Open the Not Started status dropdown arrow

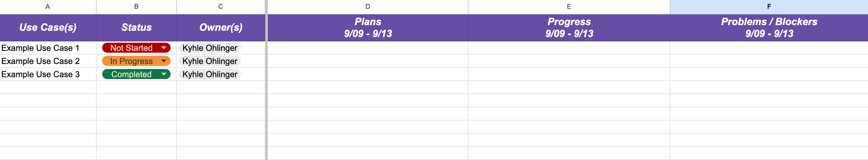(164, 48)
